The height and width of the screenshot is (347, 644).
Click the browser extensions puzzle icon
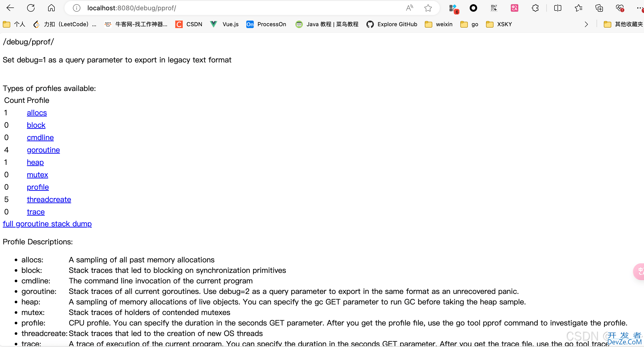pos(535,8)
